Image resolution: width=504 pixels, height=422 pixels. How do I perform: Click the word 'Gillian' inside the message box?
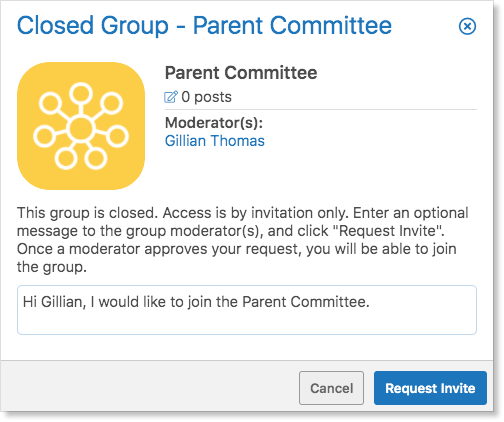click(x=64, y=302)
